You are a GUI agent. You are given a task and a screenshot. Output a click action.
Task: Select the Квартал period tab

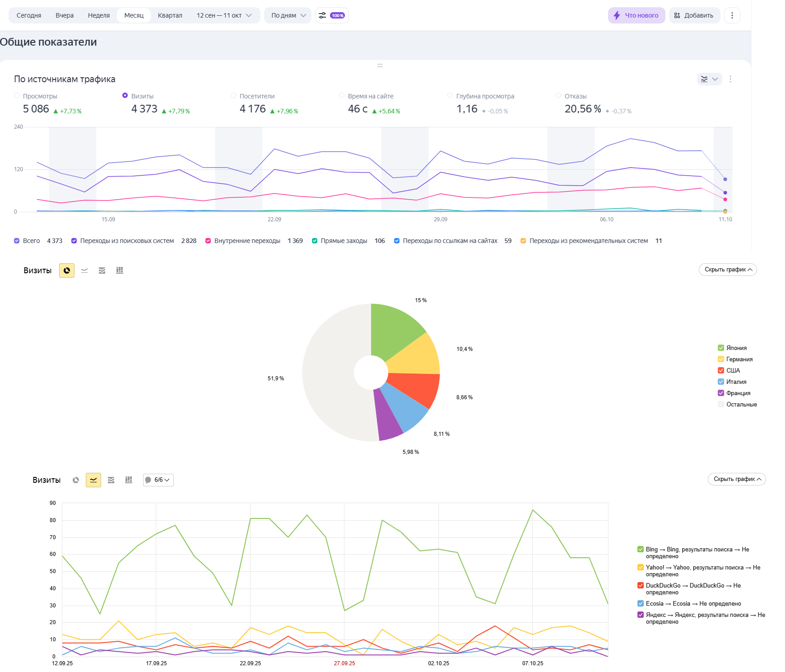point(170,15)
